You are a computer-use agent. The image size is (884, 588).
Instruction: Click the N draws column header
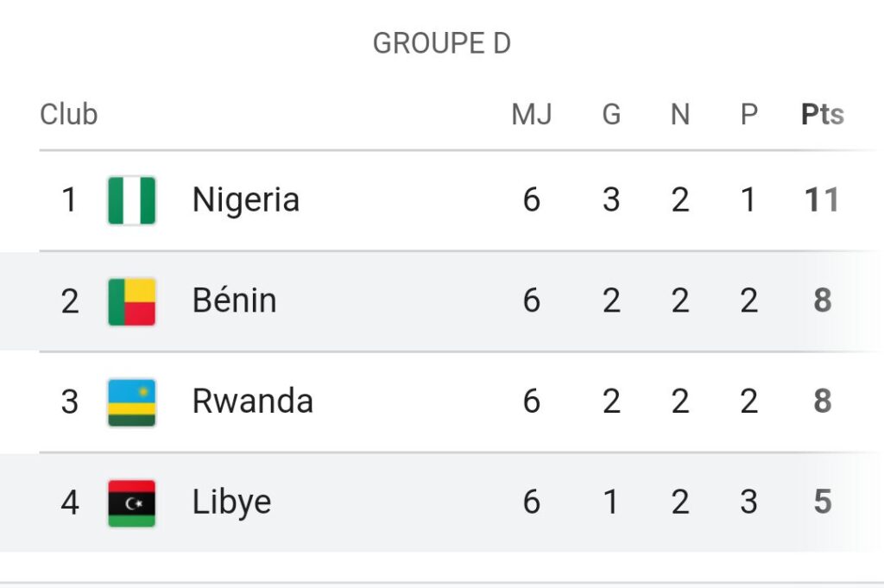point(680,115)
